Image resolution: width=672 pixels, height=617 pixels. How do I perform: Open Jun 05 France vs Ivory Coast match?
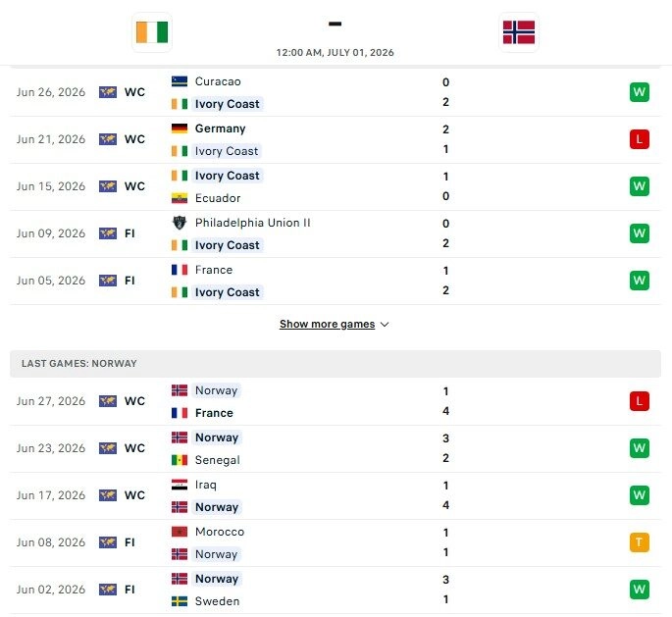coord(336,282)
